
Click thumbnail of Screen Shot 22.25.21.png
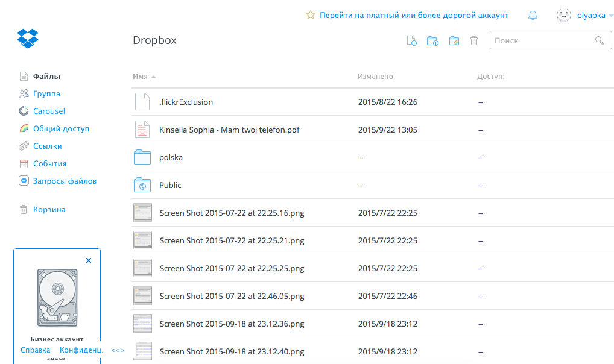pos(142,240)
